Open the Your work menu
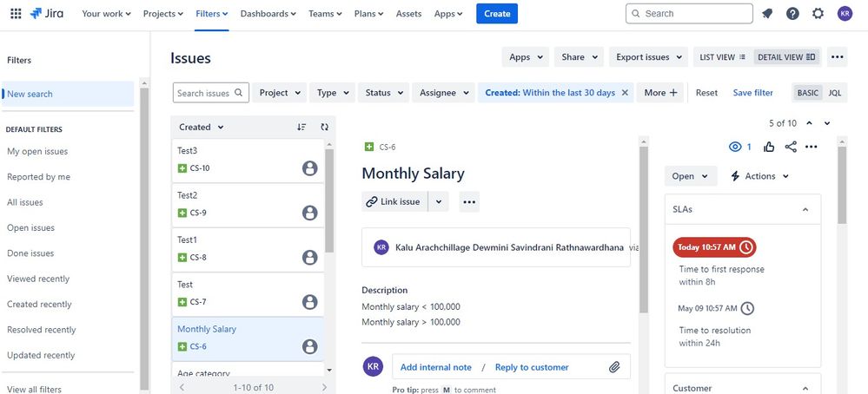 (x=106, y=14)
